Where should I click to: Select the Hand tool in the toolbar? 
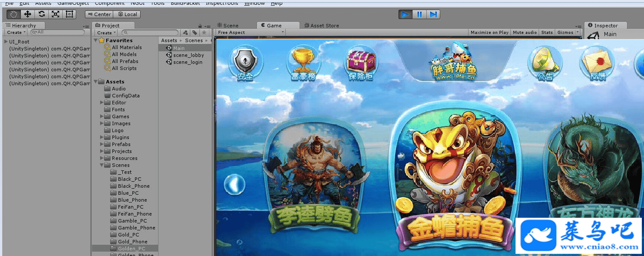tap(13, 14)
